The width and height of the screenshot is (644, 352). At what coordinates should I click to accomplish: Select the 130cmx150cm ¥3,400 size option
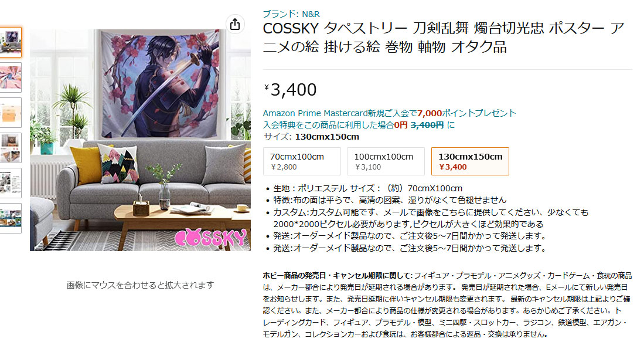tap(470, 161)
